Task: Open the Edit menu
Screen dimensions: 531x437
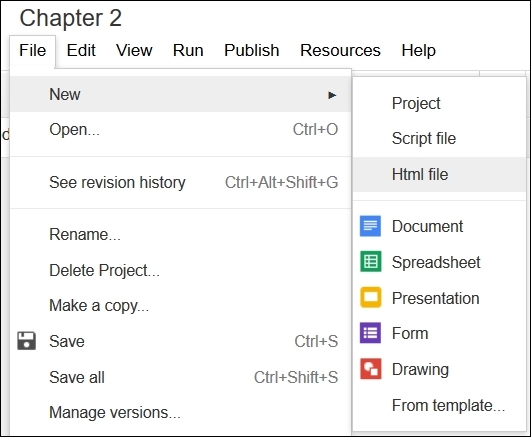Action: coord(81,50)
